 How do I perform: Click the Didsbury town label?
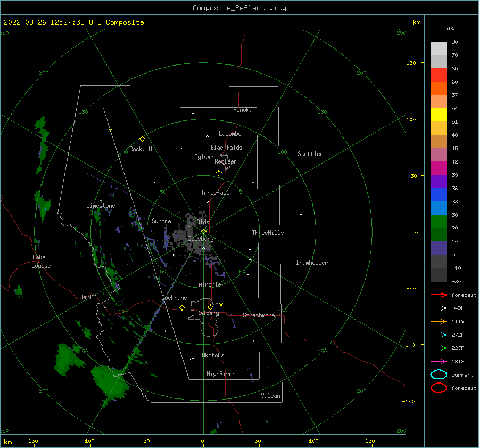pos(201,239)
